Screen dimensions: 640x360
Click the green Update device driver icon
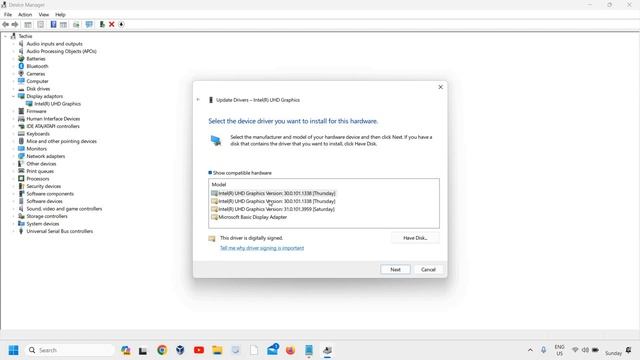(102, 24)
